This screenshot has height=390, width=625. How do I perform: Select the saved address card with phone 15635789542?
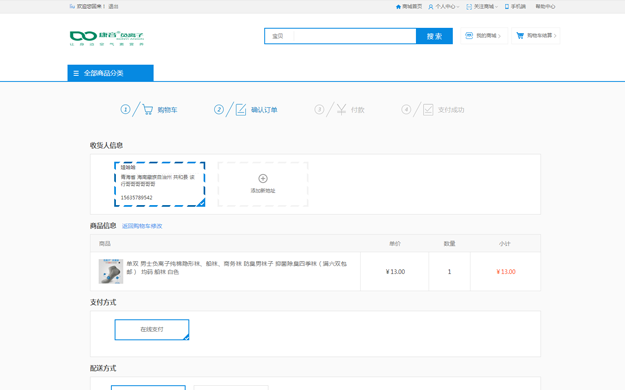(159, 184)
